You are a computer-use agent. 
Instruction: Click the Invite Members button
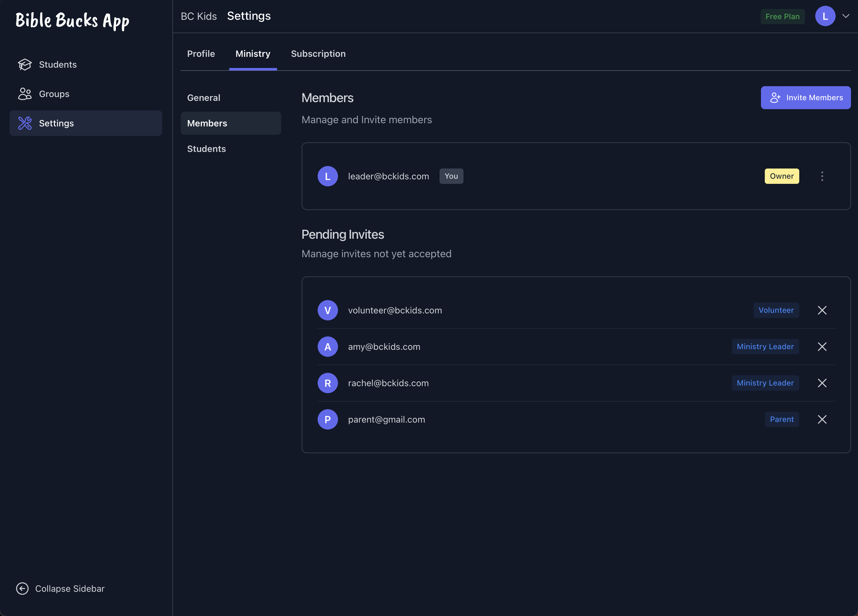805,98
